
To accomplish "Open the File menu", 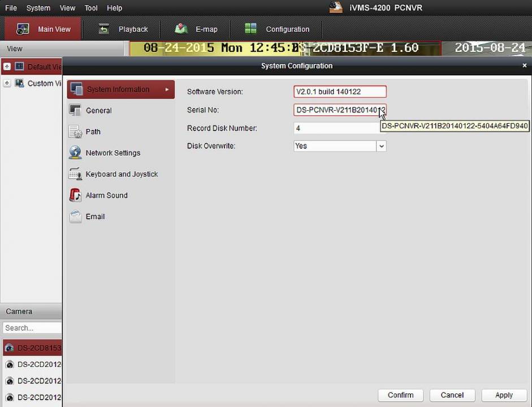I will 11,8.
